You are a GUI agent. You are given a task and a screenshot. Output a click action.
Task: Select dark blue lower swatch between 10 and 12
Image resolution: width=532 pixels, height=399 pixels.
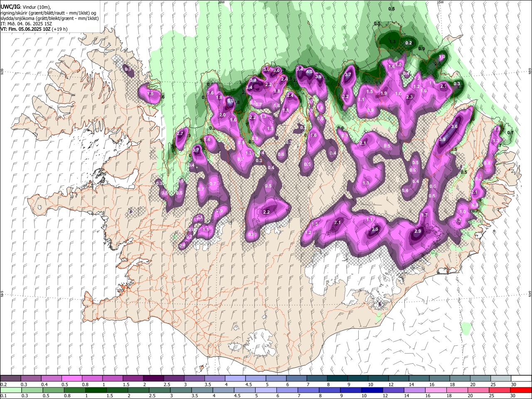(372, 390)
